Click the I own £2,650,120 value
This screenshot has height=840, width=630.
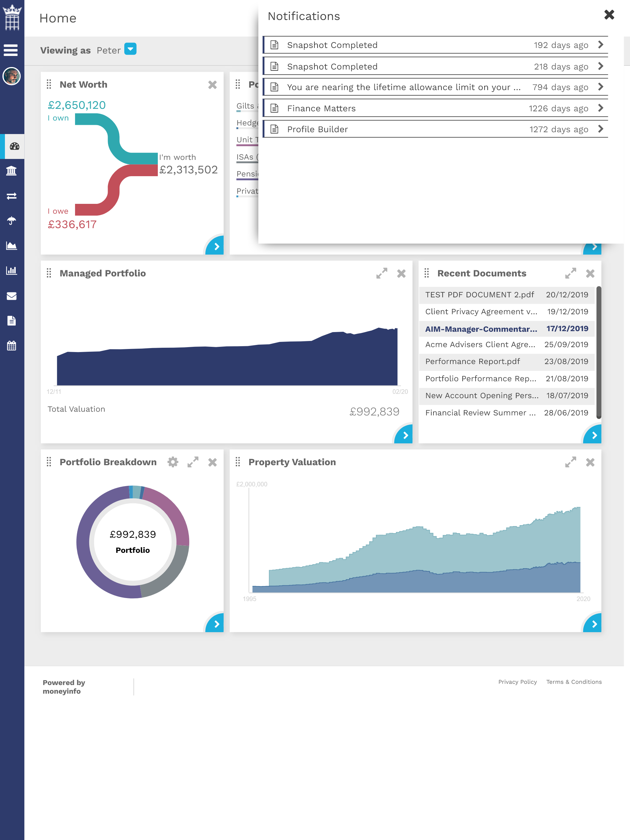(77, 105)
